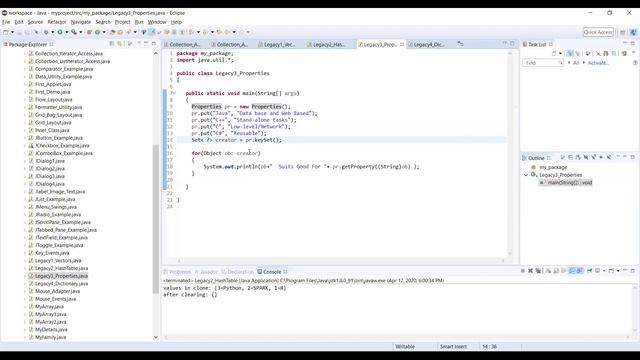Click the Find field in Task List
This screenshot has width=640, height=360.
pos(542,63)
